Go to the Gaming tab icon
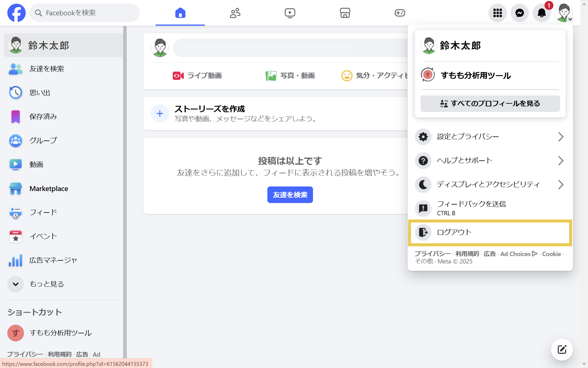The width and height of the screenshot is (588, 368). tap(400, 13)
